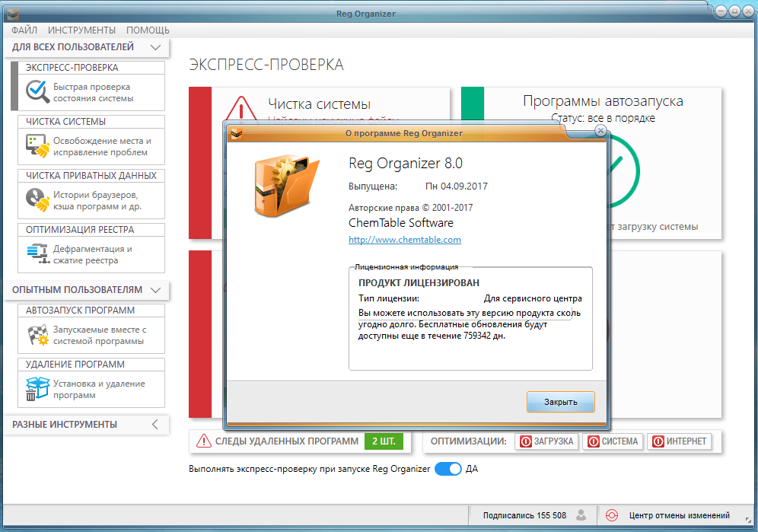Click the subscriber person icon in status bar
The image size is (758, 532).
click(x=581, y=515)
